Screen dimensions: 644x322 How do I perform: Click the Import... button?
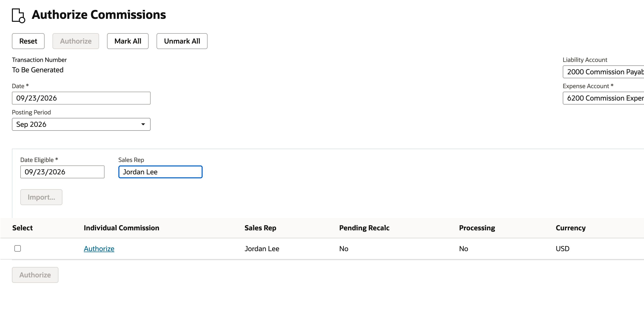[41, 197]
